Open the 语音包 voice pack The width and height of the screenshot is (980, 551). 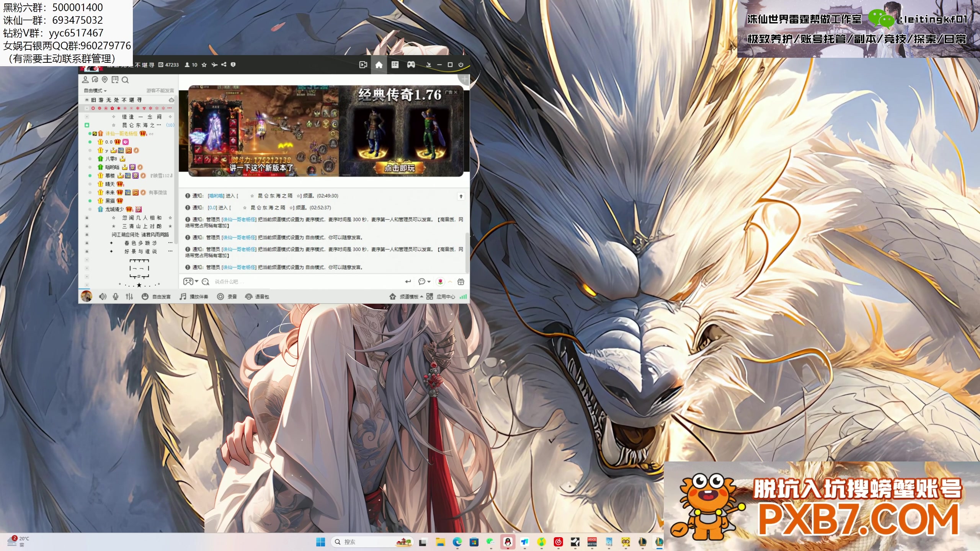coord(257,297)
